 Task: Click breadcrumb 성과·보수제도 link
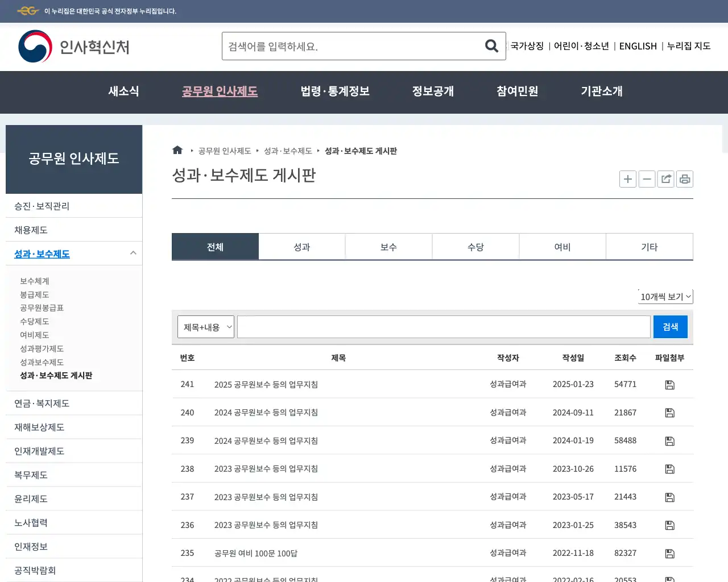coord(288,151)
